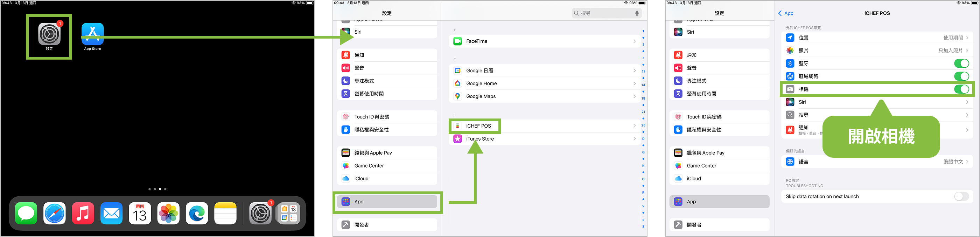
Task: Launch Safari from the dock
Action: pyautogui.click(x=54, y=214)
